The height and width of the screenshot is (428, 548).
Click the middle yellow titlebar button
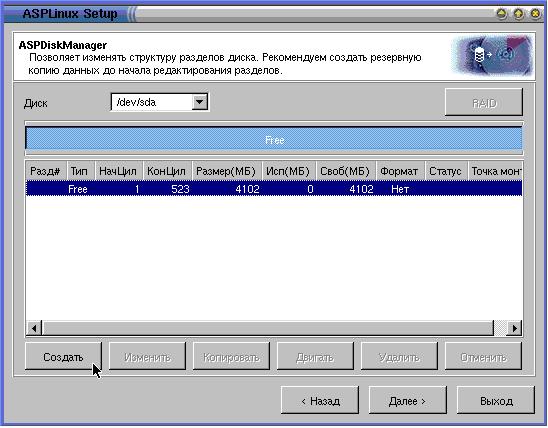click(x=518, y=14)
